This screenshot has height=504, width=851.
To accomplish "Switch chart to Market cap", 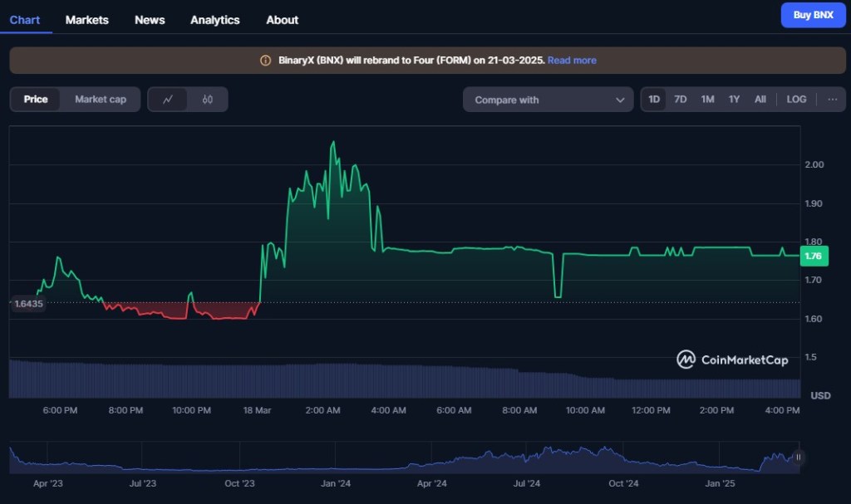I will (101, 100).
